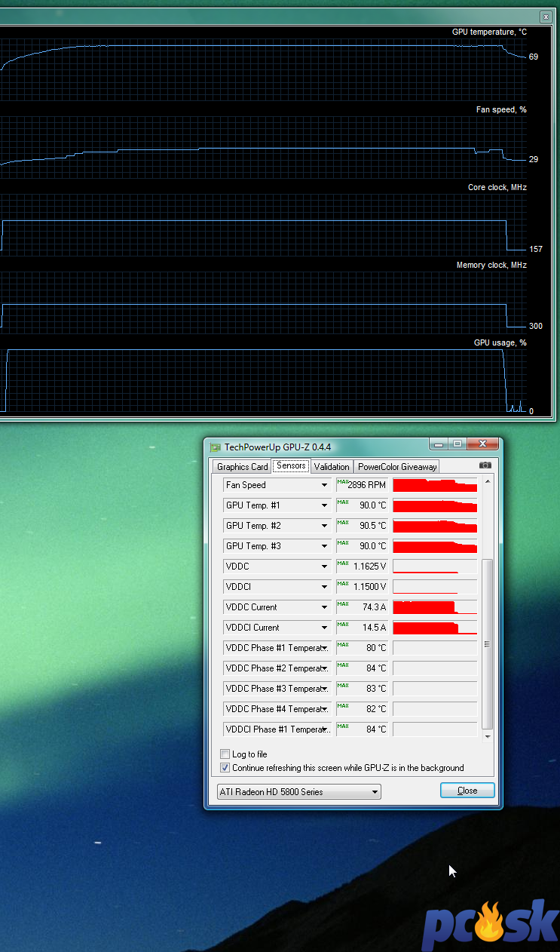Screen dimensions: 560x952
Task: Open the Validation tab
Action: (x=332, y=467)
